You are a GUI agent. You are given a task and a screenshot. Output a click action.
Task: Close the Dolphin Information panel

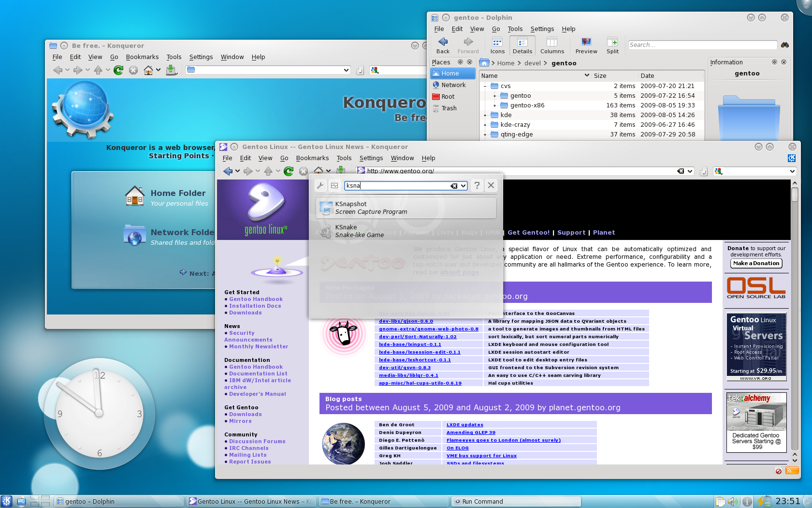coord(783,62)
